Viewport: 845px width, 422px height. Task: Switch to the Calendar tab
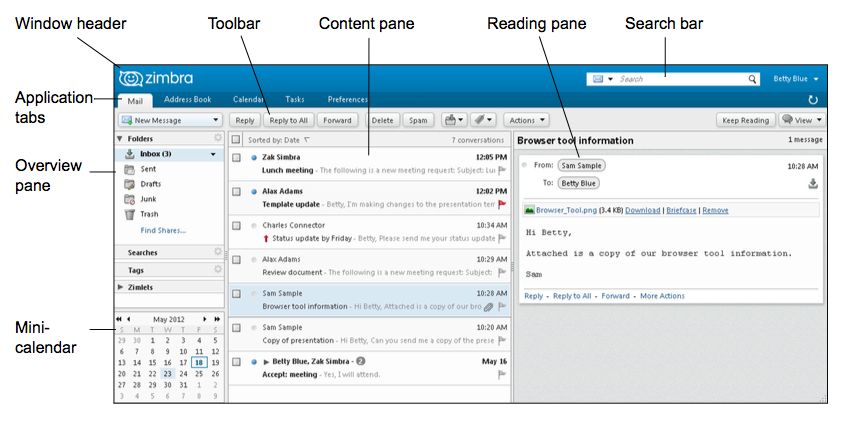[x=249, y=100]
